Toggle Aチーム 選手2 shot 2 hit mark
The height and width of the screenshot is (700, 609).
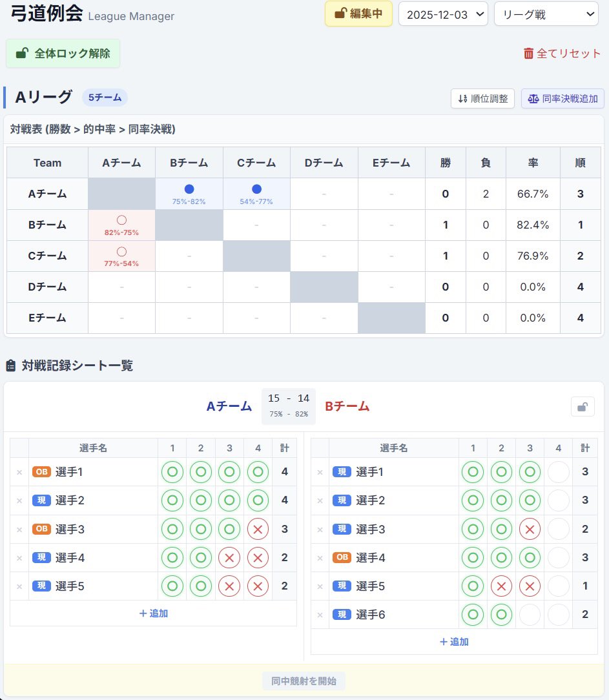tap(201, 500)
